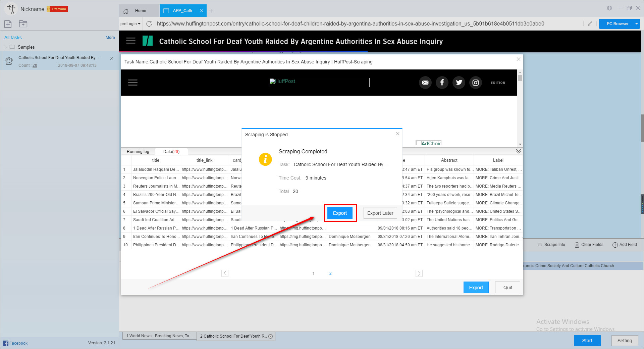The width and height of the screenshot is (644, 349).
Task: Click Clear Fields trash icon
Action: 577,245
